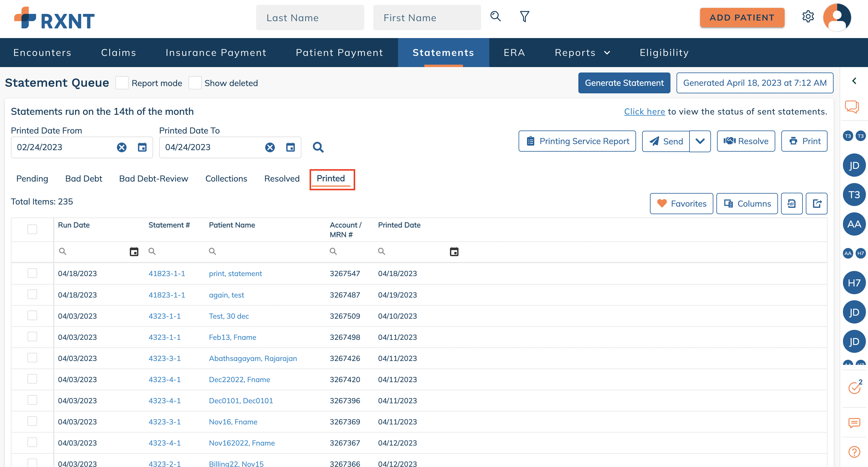The height and width of the screenshot is (467, 868).
Task: Click the Generate Statement button
Action: tap(624, 82)
